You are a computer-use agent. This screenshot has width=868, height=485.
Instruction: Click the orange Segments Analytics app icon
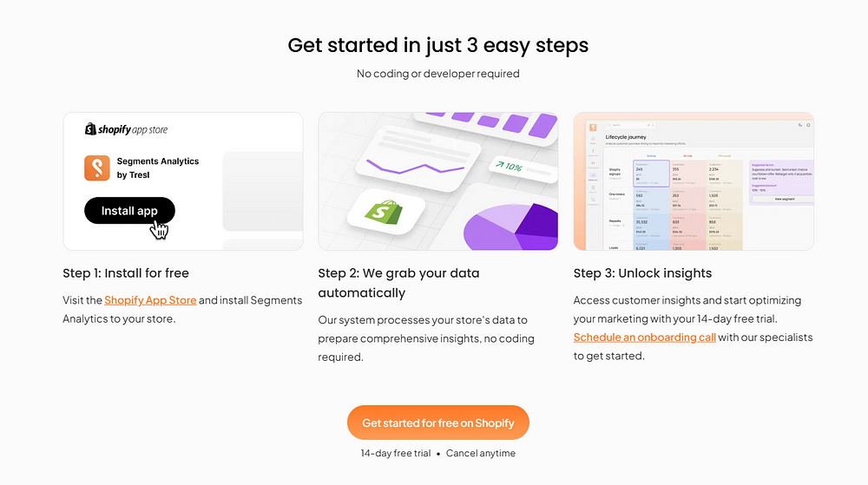point(97,168)
